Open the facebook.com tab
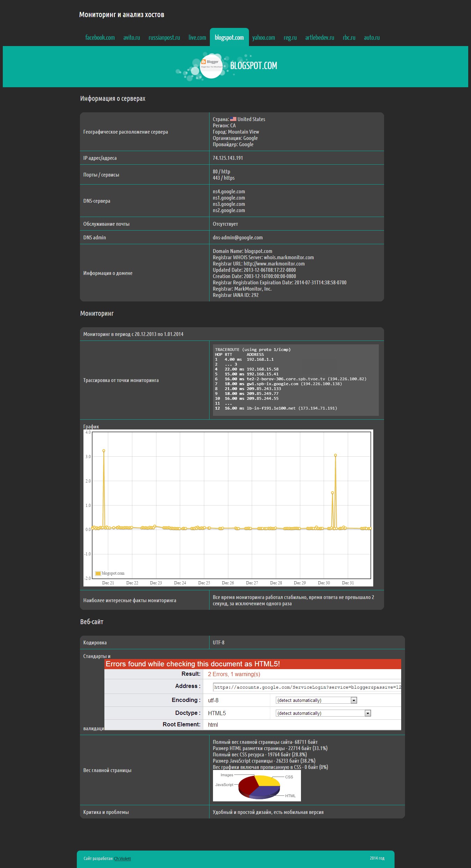The width and height of the screenshot is (471, 868). click(x=100, y=37)
